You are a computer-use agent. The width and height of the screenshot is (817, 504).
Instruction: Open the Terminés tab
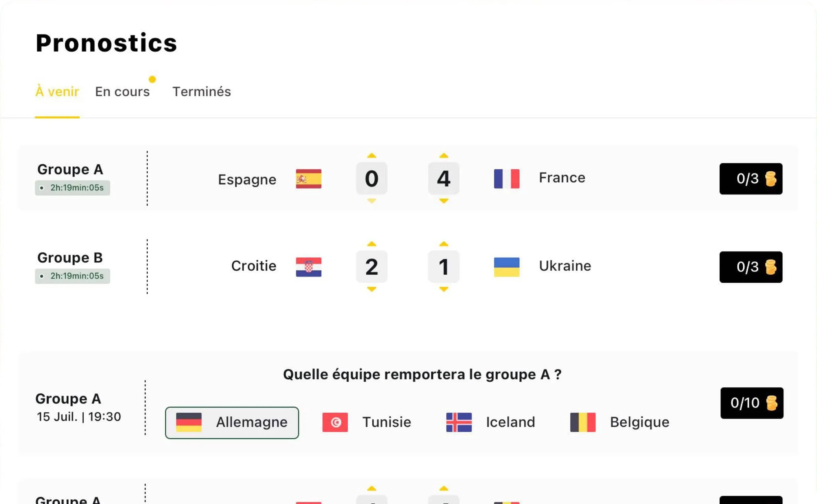click(x=202, y=92)
